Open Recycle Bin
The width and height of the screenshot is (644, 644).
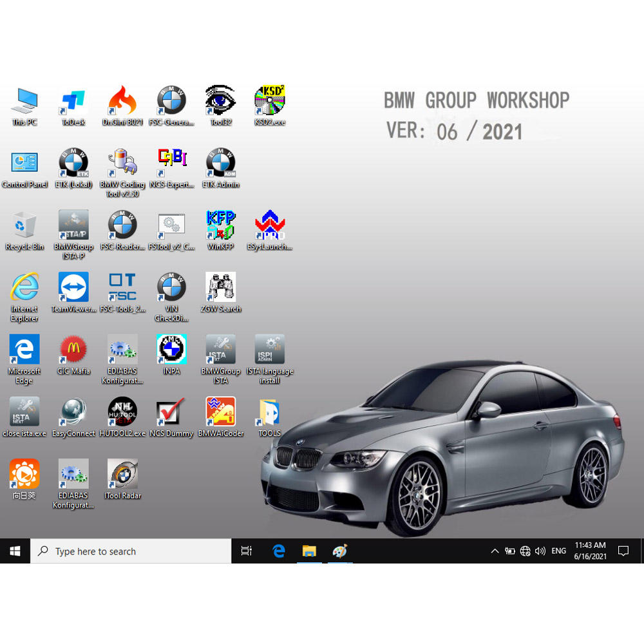[x=24, y=230]
